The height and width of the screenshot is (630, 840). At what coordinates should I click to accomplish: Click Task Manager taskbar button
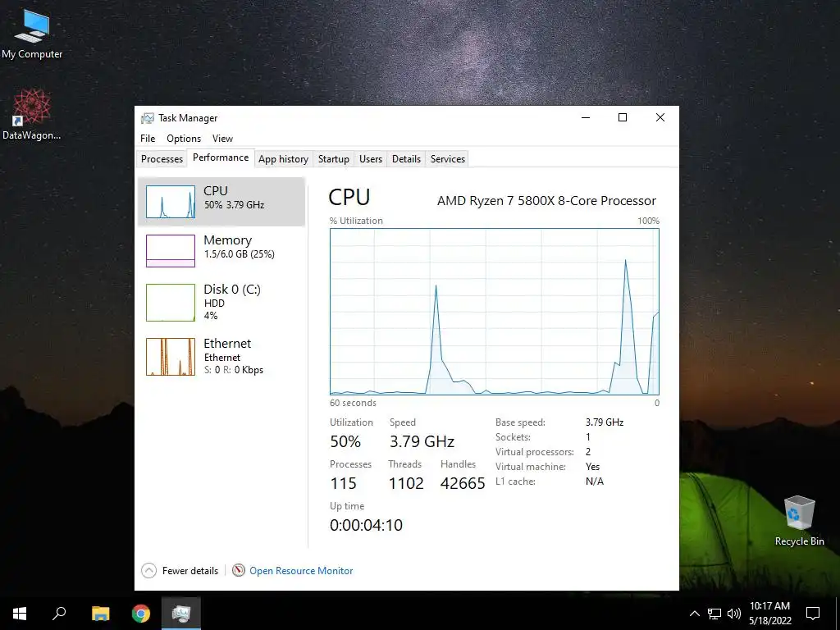(181, 614)
